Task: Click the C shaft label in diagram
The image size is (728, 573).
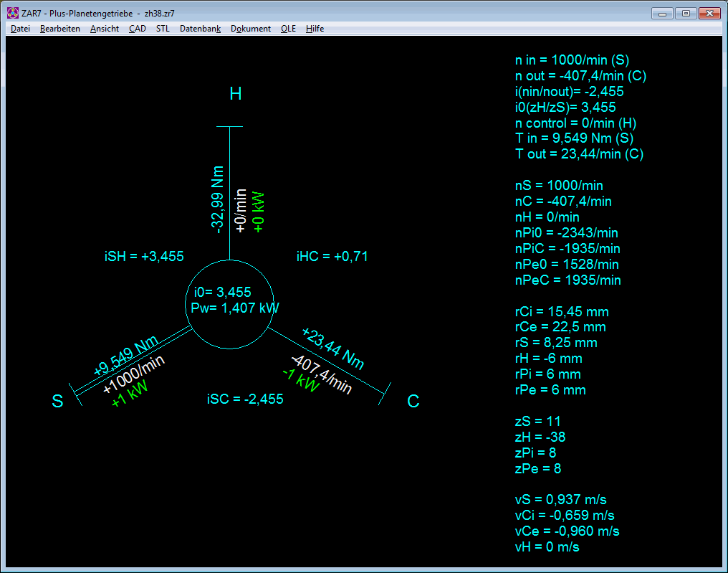Action: coord(413,401)
